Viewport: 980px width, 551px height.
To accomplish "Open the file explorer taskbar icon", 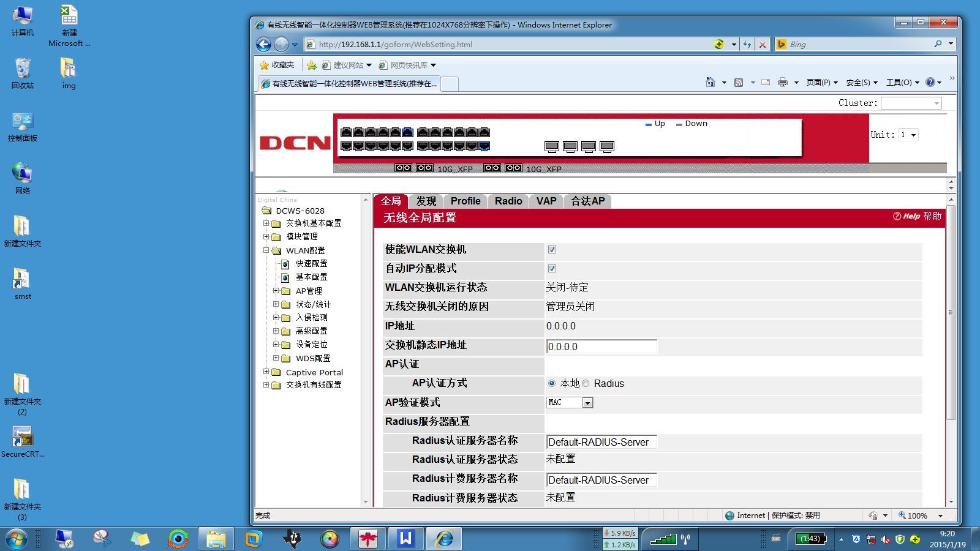I will pyautogui.click(x=216, y=539).
